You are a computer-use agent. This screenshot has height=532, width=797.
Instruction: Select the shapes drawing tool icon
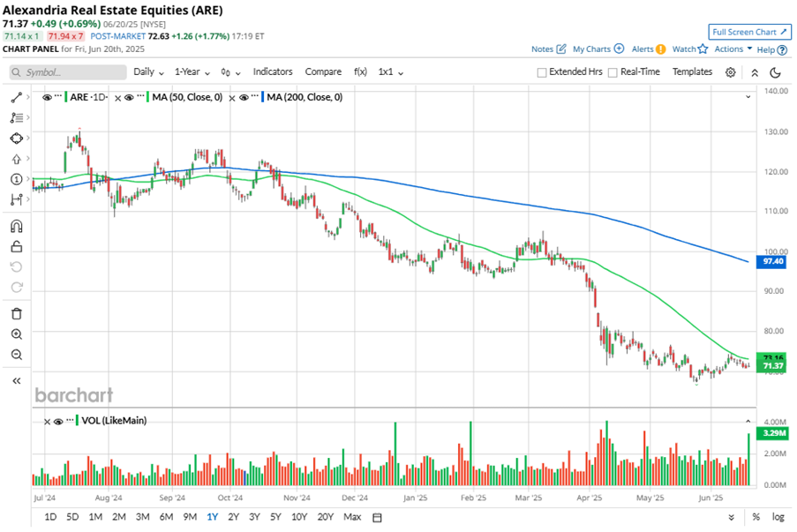16,139
